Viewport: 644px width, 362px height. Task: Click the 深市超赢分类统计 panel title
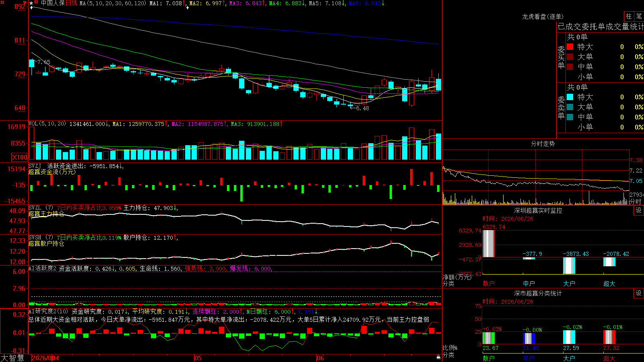tap(538, 293)
